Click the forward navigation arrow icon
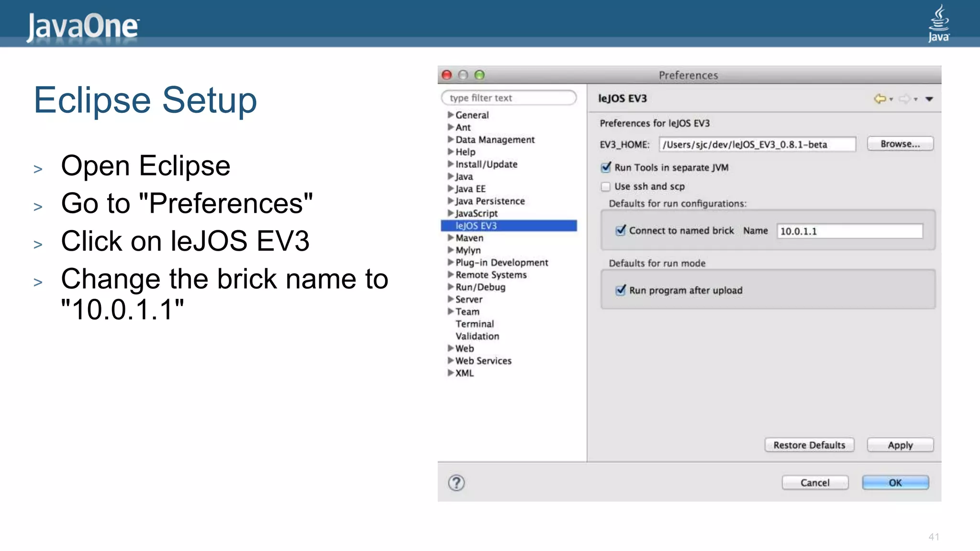The image size is (980, 551). coord(904,99)
